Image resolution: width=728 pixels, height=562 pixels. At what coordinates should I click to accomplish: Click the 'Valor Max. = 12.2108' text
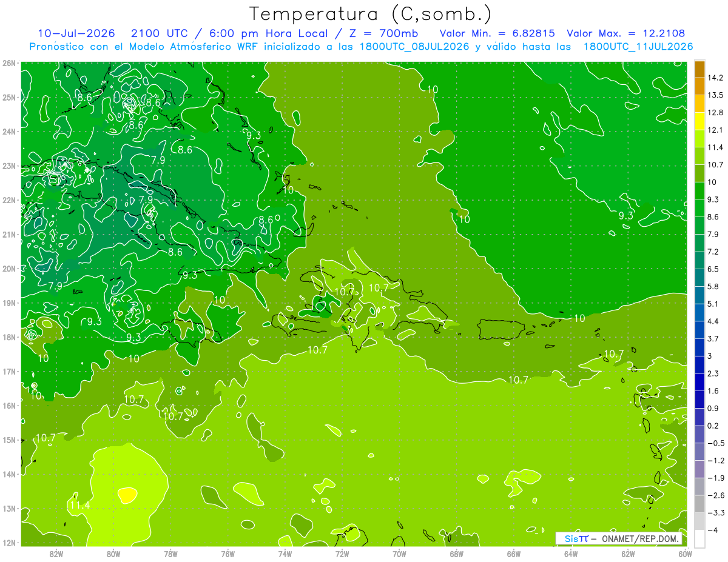point(625,33)
